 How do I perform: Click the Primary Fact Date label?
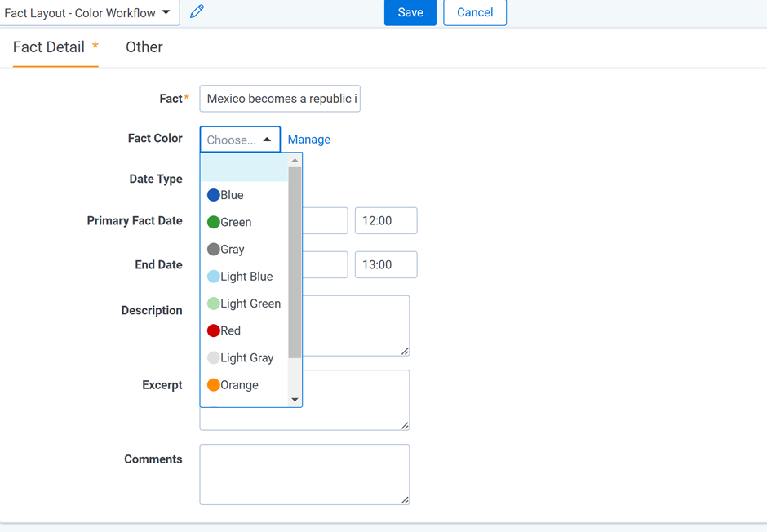pyautogui.click(x=135, y=220)
